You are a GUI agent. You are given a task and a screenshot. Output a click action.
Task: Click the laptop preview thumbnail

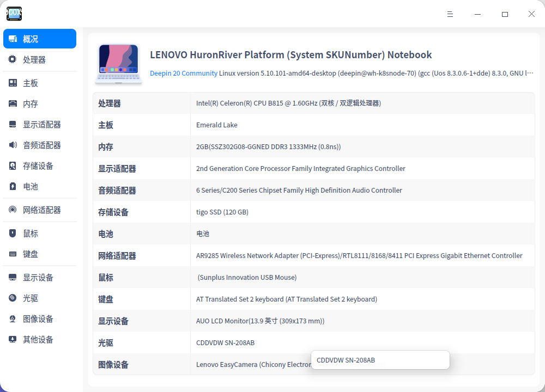point(118,62)
